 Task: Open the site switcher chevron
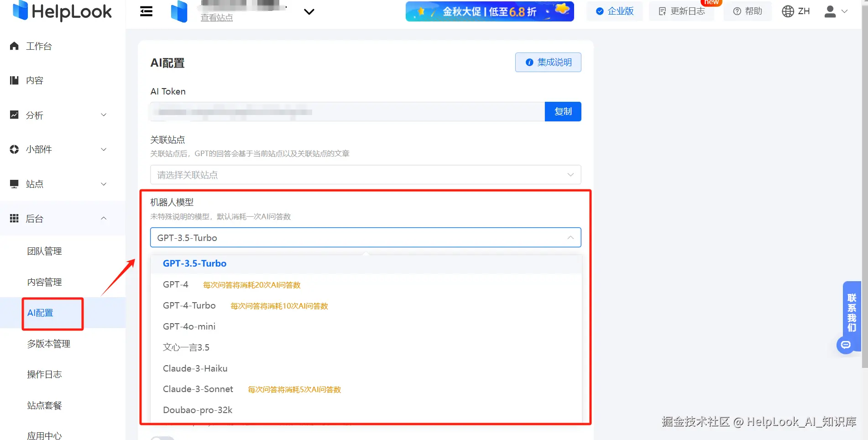pyautogui.click(x=309, y=12)
